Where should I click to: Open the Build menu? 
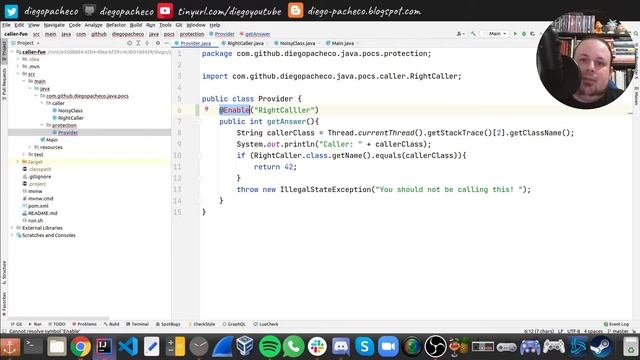coord(136,25)
